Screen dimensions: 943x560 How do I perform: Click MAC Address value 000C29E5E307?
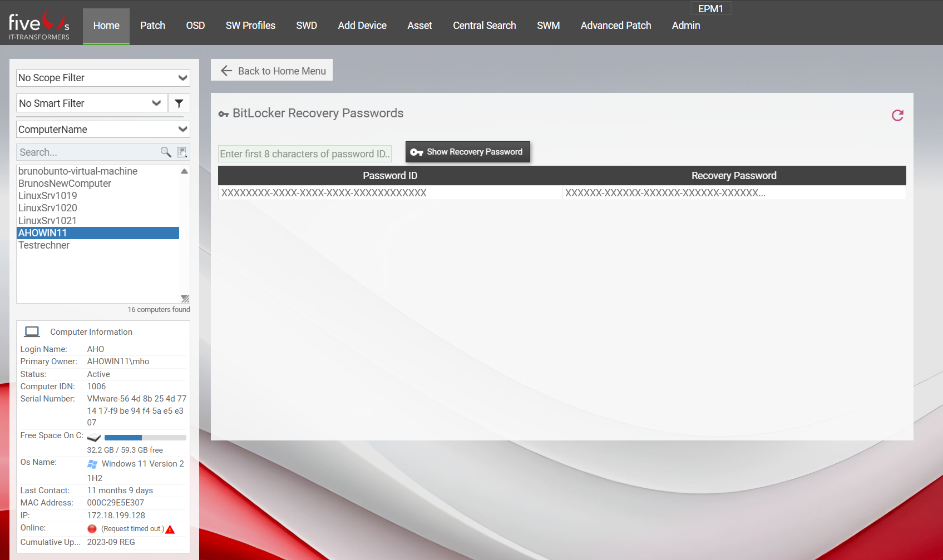[115, 503]
